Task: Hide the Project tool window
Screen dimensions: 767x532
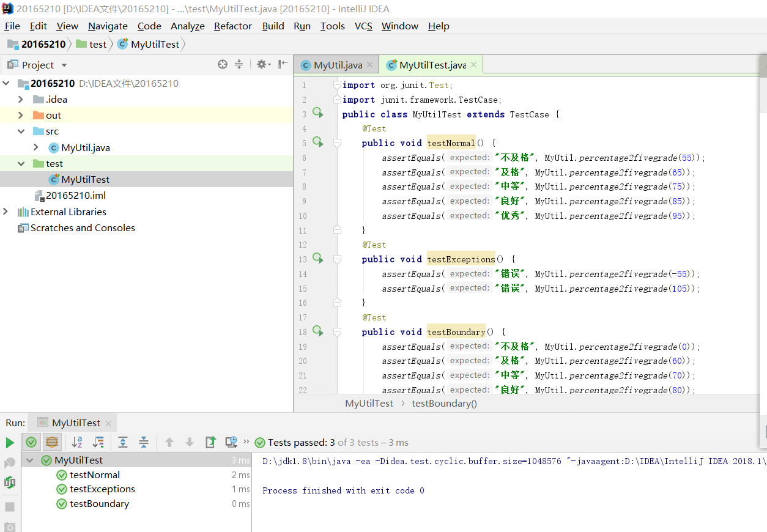Action: (283, 64)
